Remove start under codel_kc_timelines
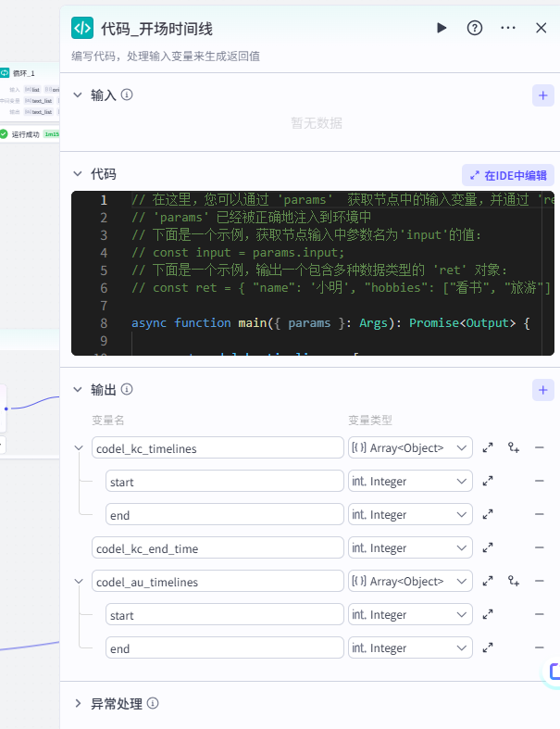The height and width of the screenshot is (729, 560). click(x=539, y=481)
